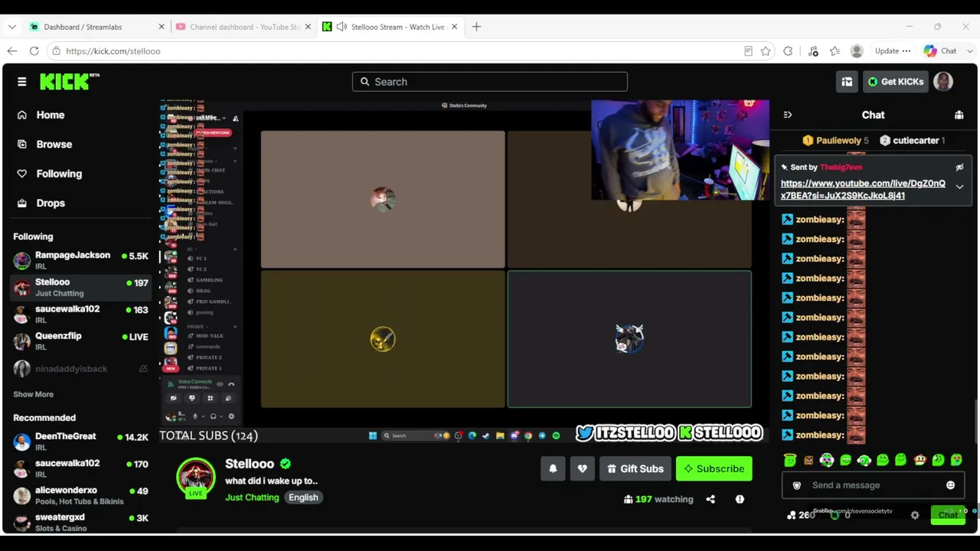Viewport: 980px width, 551px height.
Task: Focus the Kick Search field
Action: coord(490,82)
